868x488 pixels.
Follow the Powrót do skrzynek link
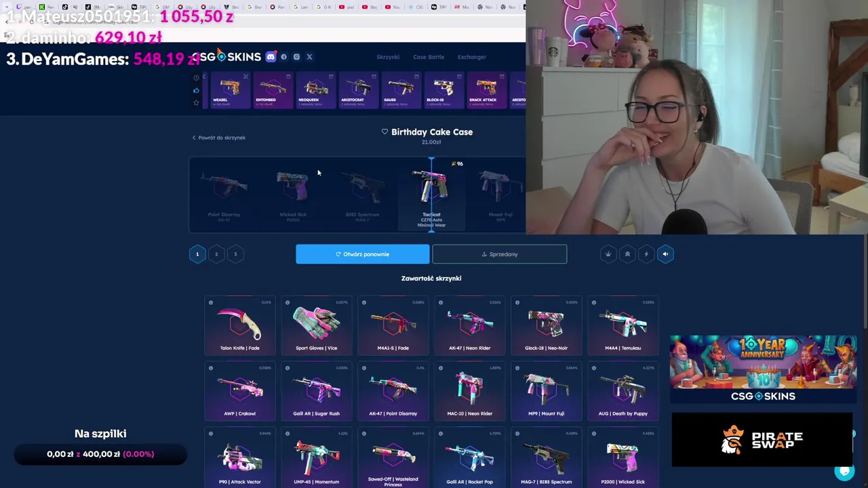(x=218, y=138)
